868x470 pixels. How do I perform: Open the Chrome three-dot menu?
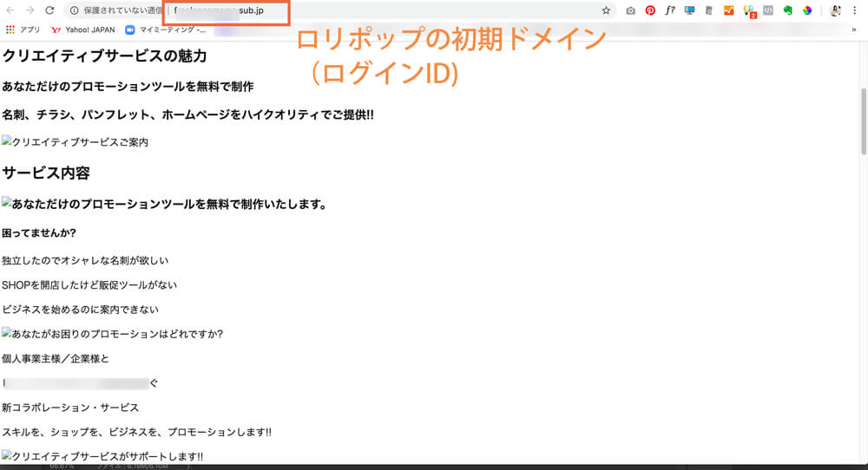pos(855,10)
